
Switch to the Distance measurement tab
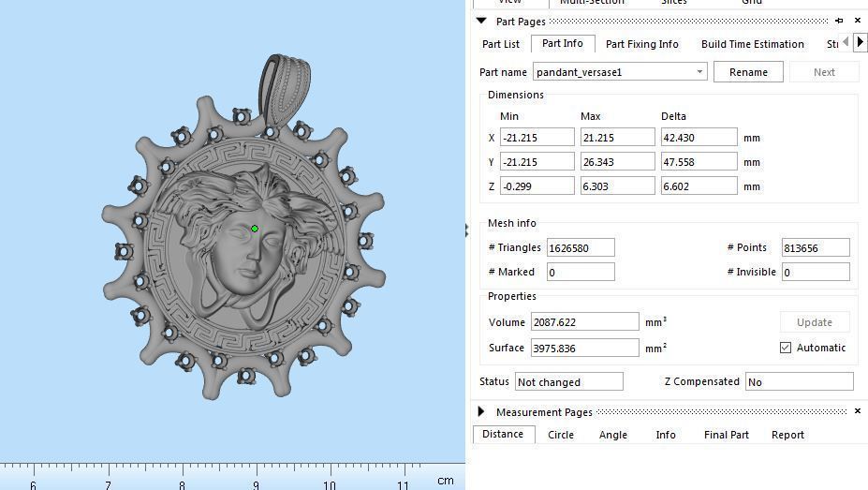tap(503, 434)
